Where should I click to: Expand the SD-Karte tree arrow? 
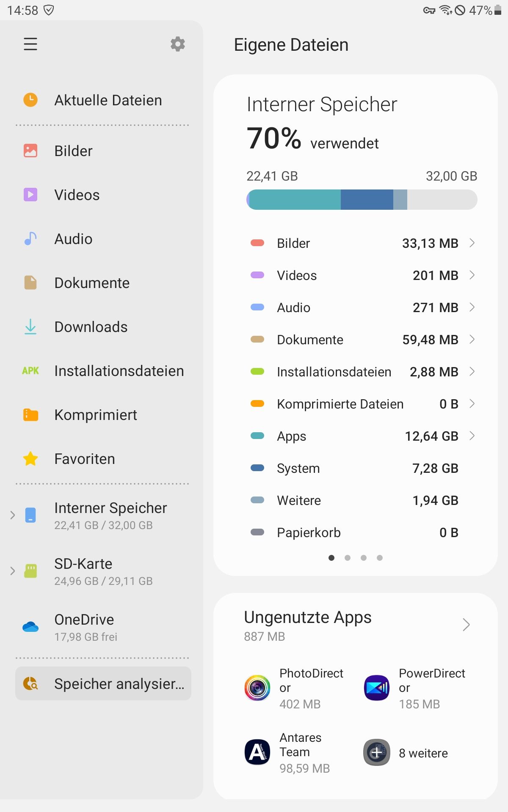[x=13, y=571]
